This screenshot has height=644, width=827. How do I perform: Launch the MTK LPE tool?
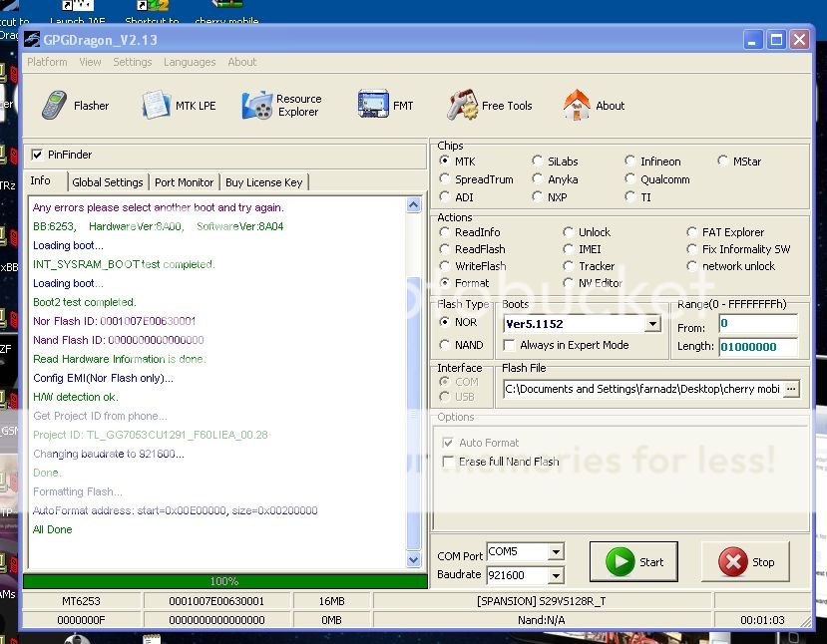tap(157, 105)
